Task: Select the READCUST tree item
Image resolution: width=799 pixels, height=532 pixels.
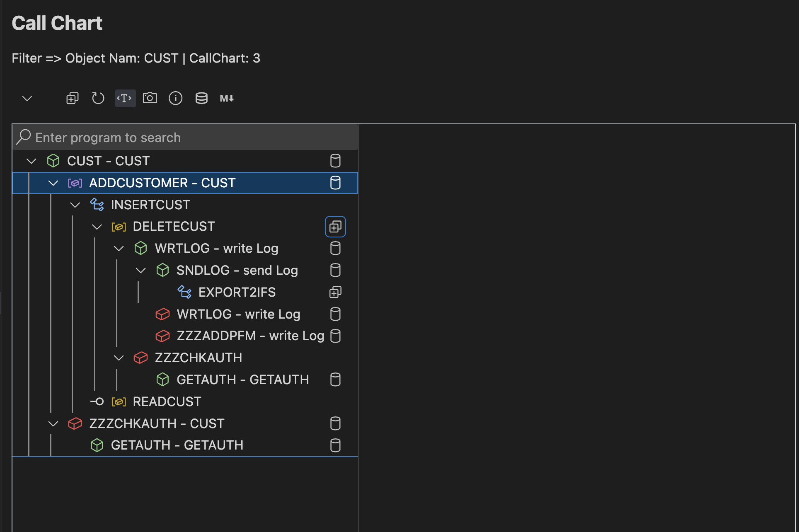Action: coord(167,401)
